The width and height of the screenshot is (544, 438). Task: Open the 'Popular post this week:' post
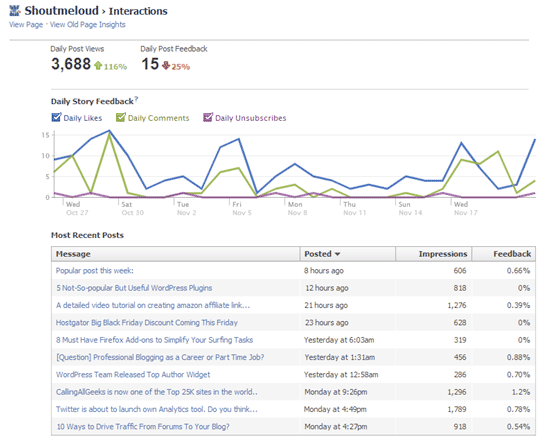click(95, 271)
